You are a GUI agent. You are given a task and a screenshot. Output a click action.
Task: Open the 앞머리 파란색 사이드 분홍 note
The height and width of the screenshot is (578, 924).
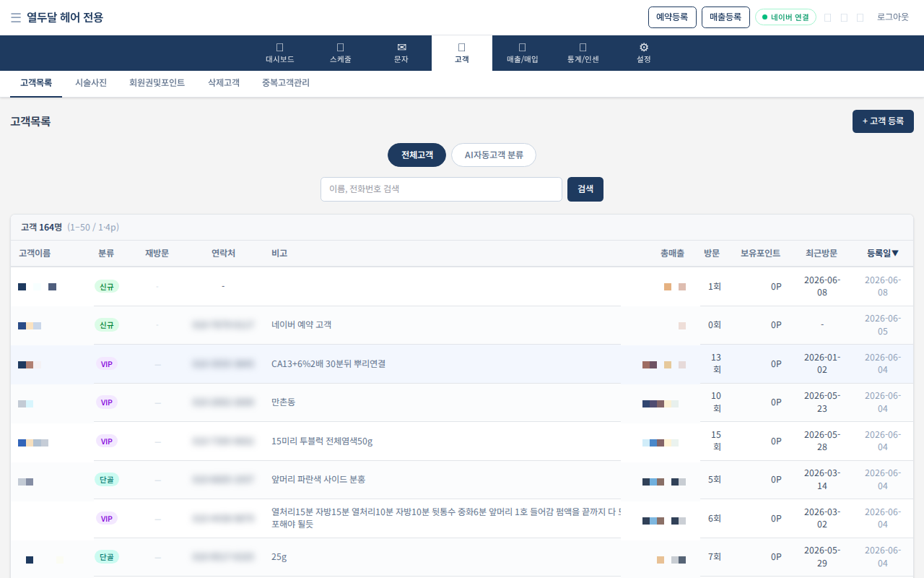tap(318, 480)
